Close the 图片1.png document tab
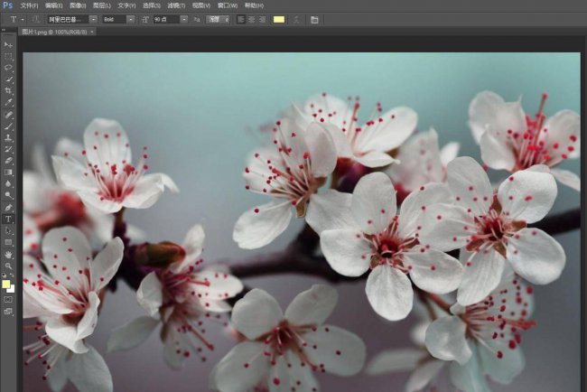 (x=92, y=32)
